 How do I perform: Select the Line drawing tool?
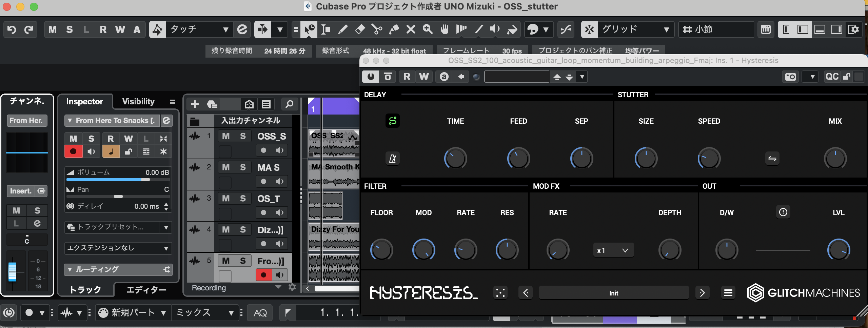478,29
